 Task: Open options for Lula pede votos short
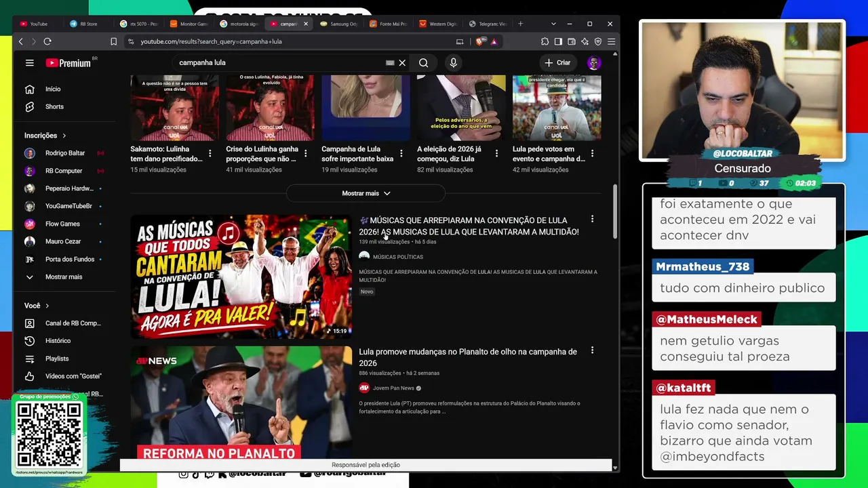coord(593,153)
